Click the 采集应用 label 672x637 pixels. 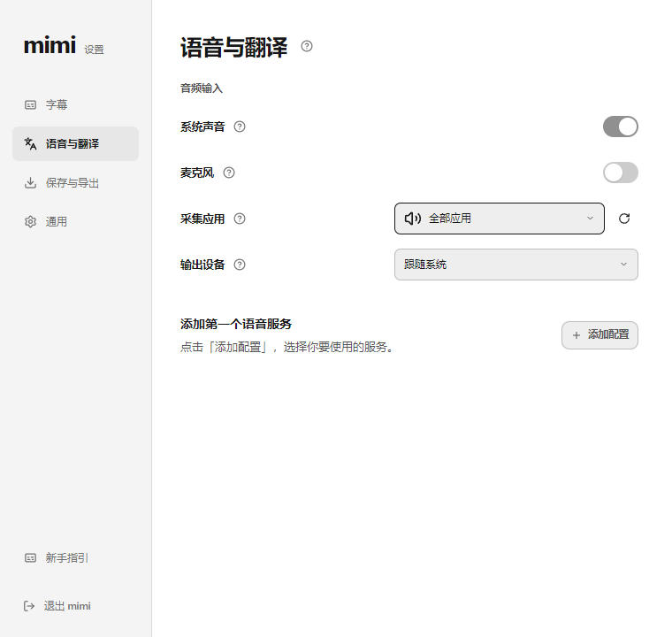point(202,219)
